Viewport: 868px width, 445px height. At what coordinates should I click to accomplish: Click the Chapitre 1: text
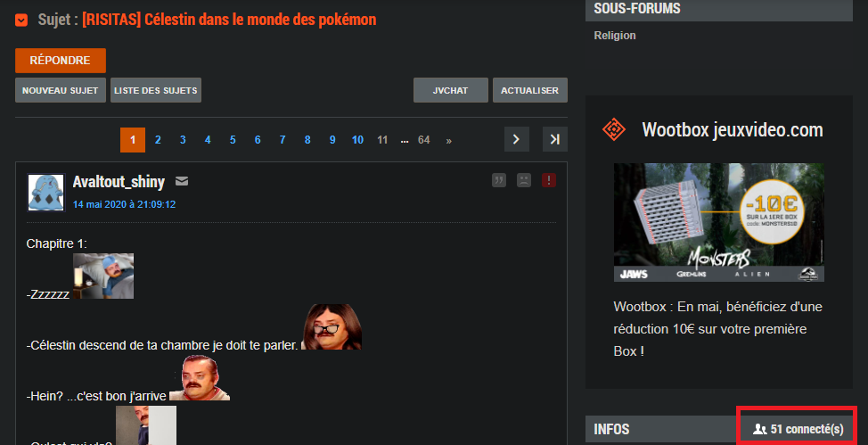coord(56,243)
